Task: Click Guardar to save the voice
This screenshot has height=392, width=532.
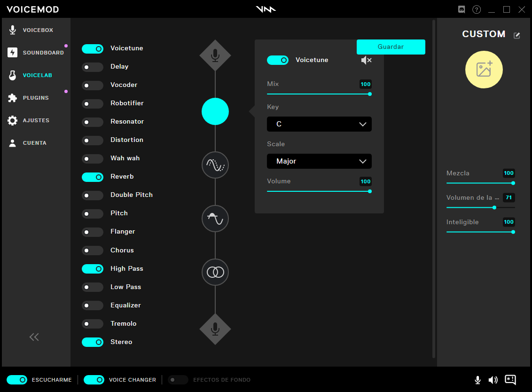Action: pos(391,47)
